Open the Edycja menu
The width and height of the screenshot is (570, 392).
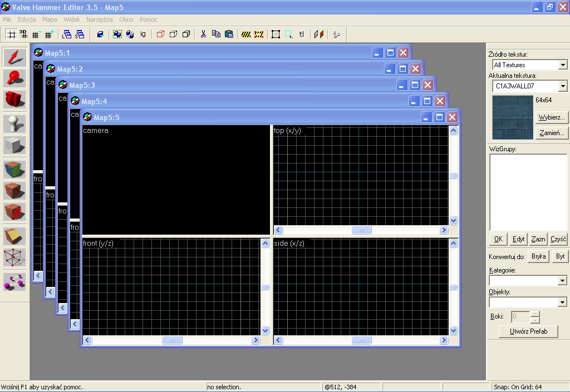point(27,19)
